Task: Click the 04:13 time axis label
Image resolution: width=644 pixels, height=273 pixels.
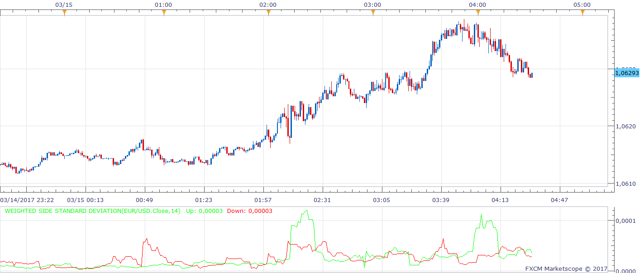Action: [500, 200]
